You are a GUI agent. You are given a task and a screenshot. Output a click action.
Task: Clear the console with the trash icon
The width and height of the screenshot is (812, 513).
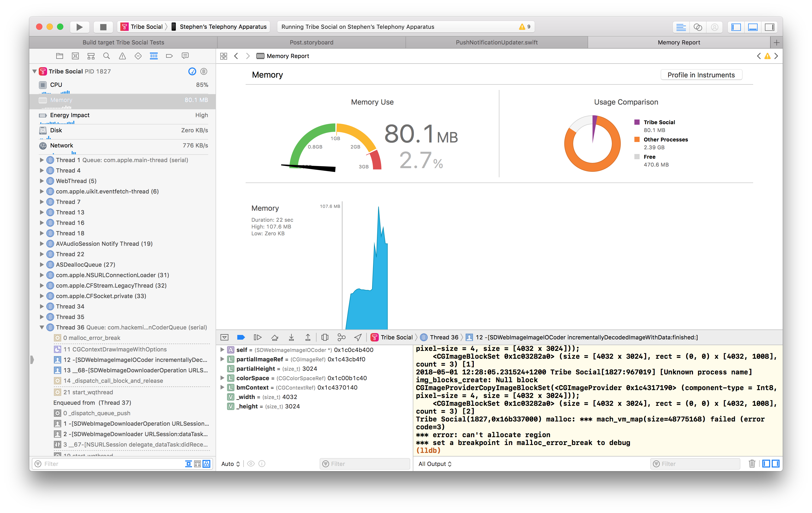tap(752, 464)
